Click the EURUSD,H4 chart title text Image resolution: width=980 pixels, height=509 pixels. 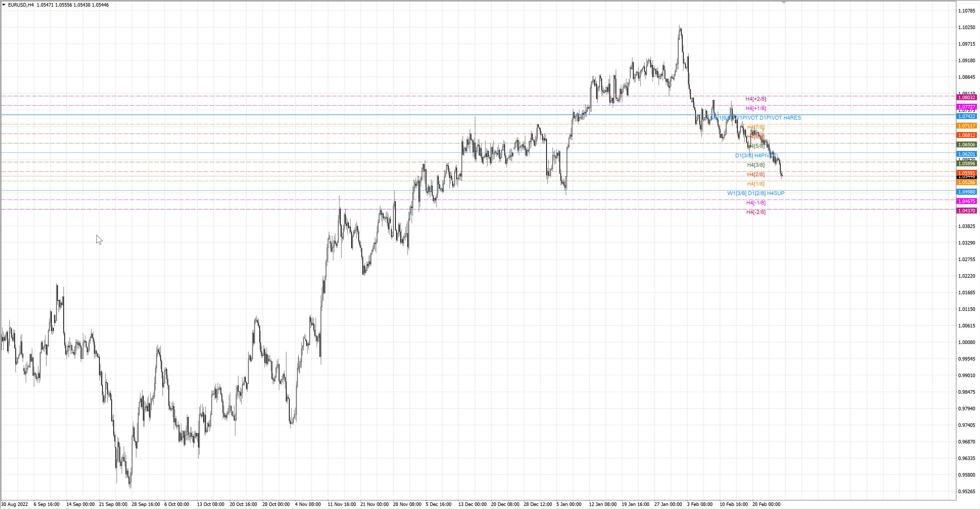(x=21, y=5)
